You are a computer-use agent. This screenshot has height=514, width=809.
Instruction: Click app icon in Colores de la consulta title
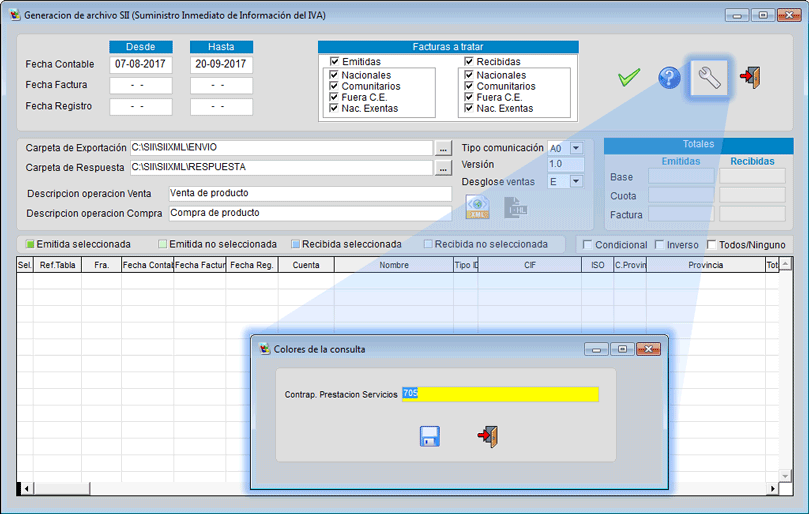(x=265, y=349)
